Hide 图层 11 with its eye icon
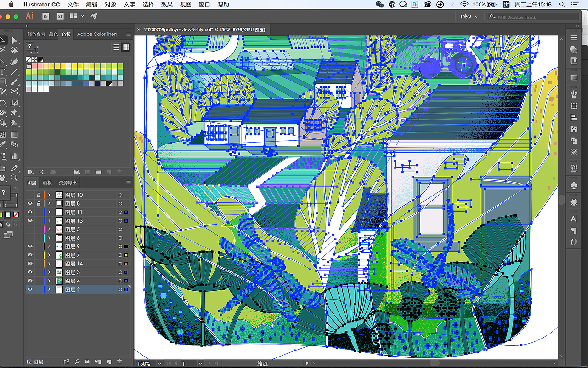The width and height of the screenshot is (588, 368). click(x=30, y=212)
